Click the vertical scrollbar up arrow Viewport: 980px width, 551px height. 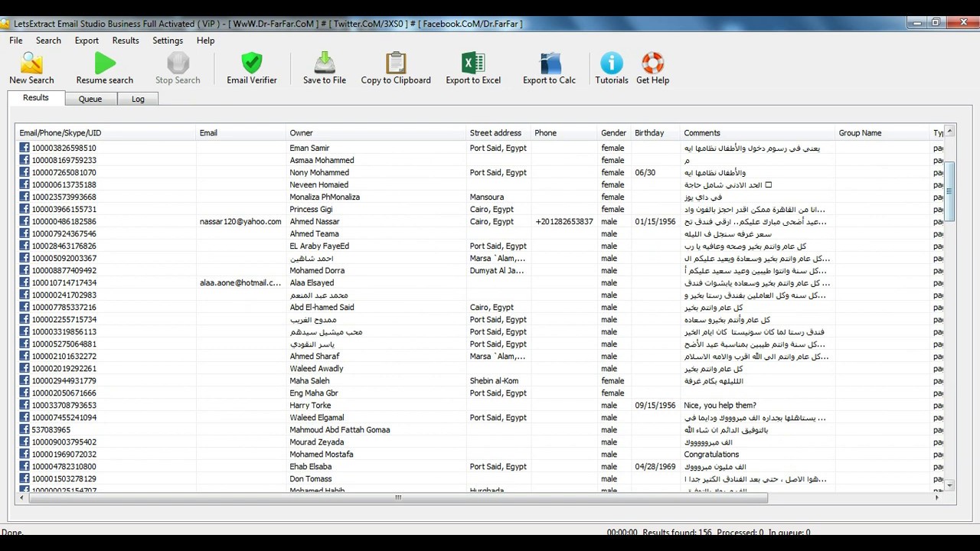point(949,131)
